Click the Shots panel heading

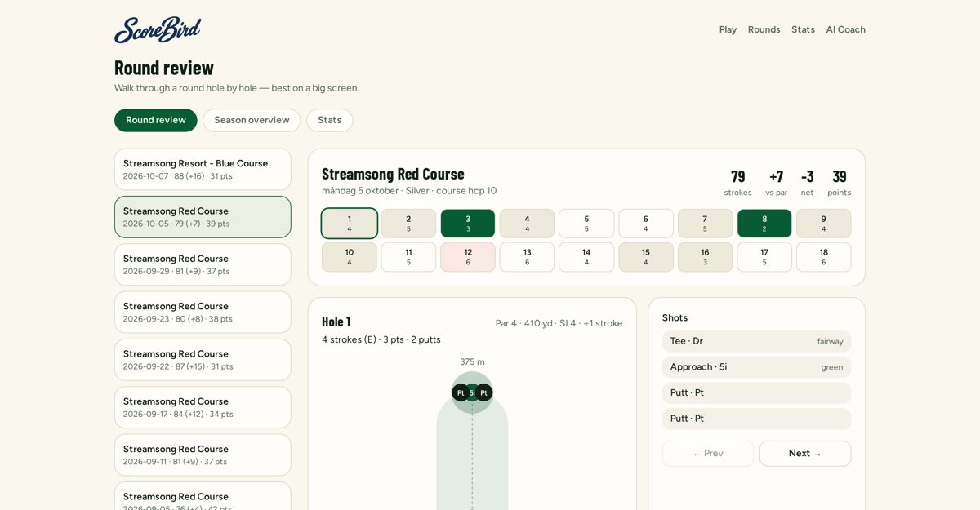click(x=675, y=317)
